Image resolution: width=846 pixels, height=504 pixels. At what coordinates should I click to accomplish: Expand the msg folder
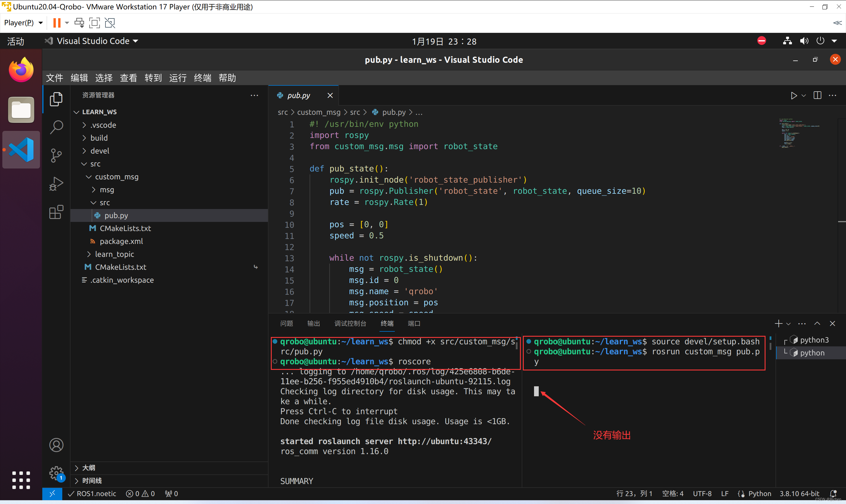pyautogui.click(x=169, y=190)
